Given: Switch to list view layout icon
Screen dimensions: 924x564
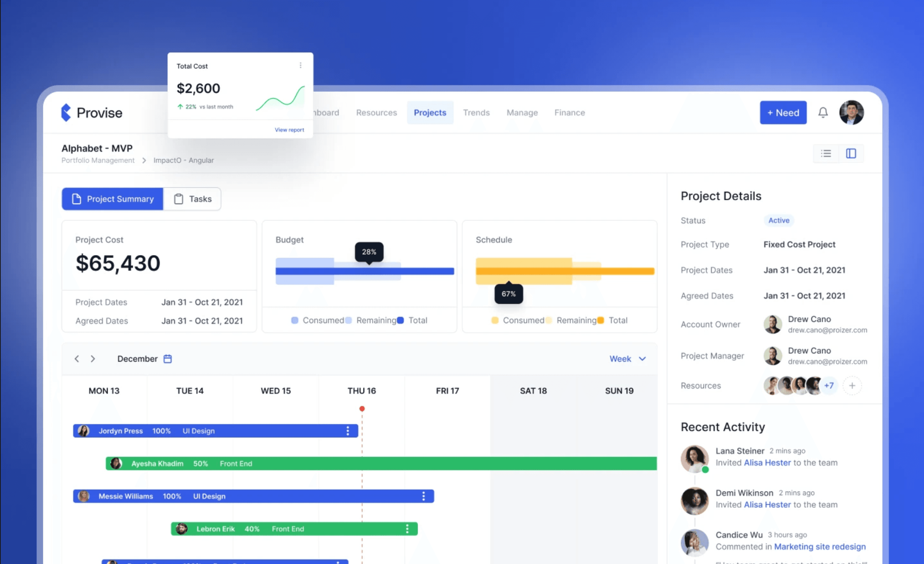Looking at the screenshot, I should point(826,154).
